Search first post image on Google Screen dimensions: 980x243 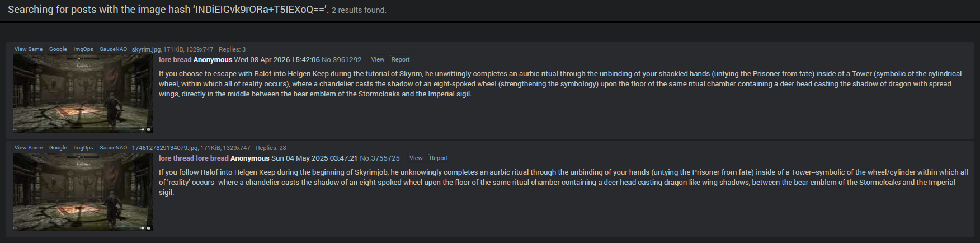click(x=58, y=49)
